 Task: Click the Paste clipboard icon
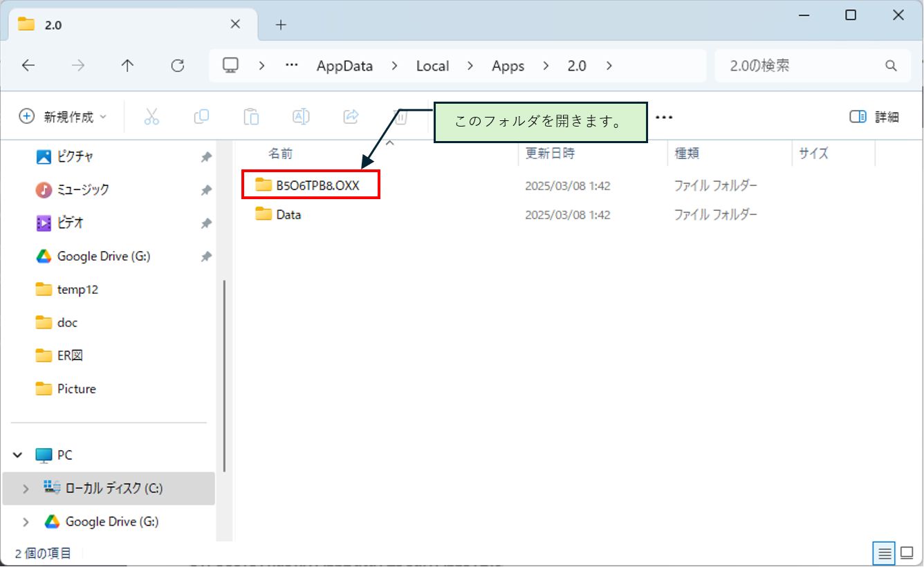click(x=251, y=117)
